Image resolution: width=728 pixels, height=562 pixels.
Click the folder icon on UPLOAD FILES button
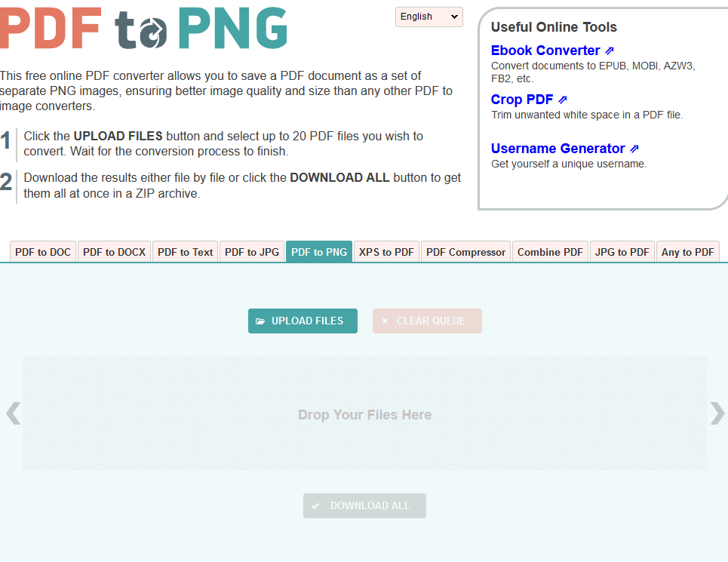click(x=260, y=321)
